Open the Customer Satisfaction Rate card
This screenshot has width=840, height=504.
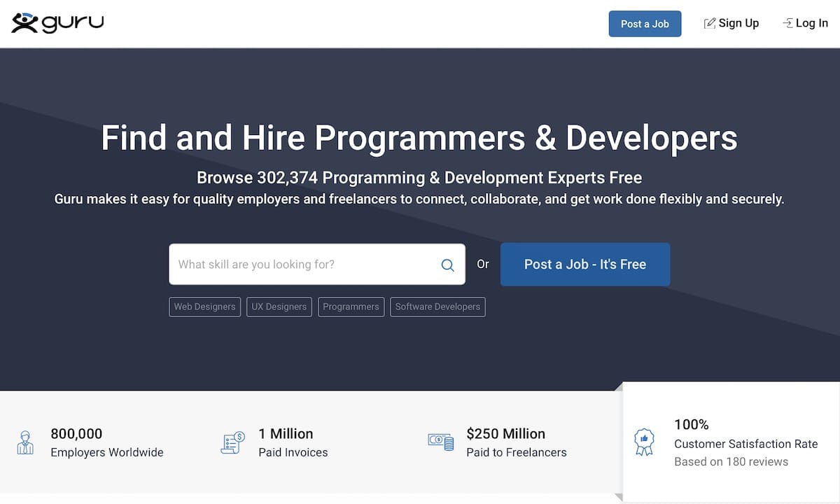pyautogui.click(x=731, y=442)
